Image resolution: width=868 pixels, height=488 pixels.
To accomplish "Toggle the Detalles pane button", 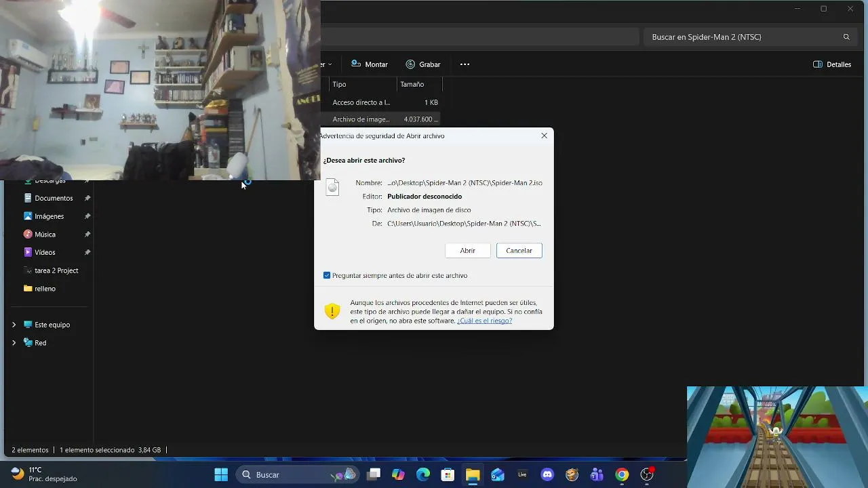I will tap(832, 64).
